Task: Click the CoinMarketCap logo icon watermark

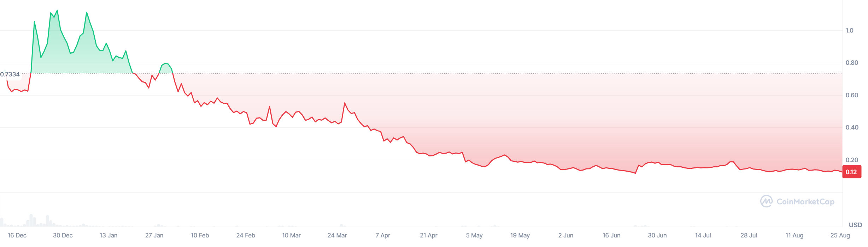Action: click(x=766, y=201)
